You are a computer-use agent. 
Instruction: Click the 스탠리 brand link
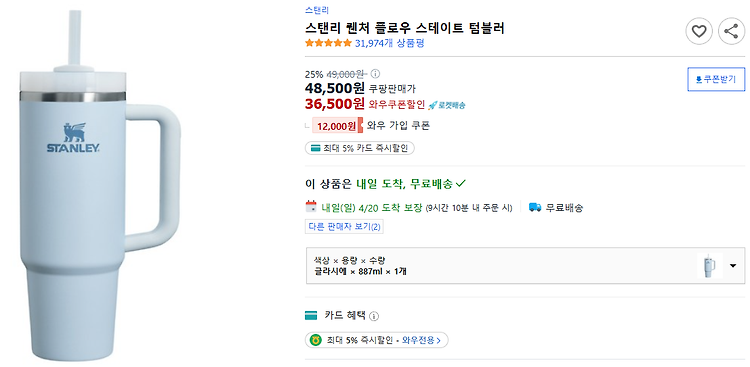[317, 10]
